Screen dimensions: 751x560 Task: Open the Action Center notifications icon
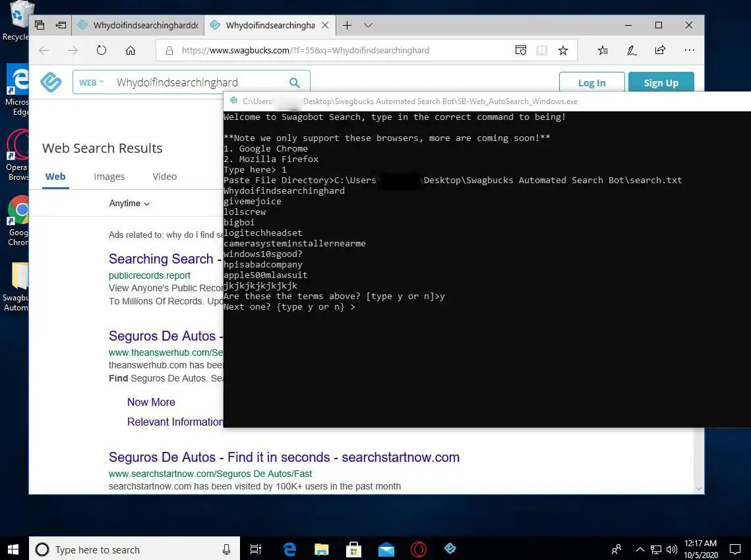pyautogui.click(x=735, y=549)
